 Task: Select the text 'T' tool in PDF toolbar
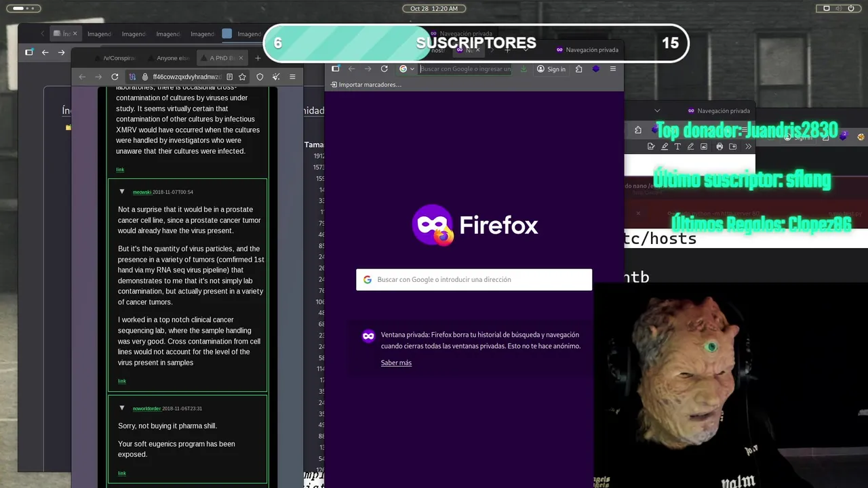coord(677,146)
